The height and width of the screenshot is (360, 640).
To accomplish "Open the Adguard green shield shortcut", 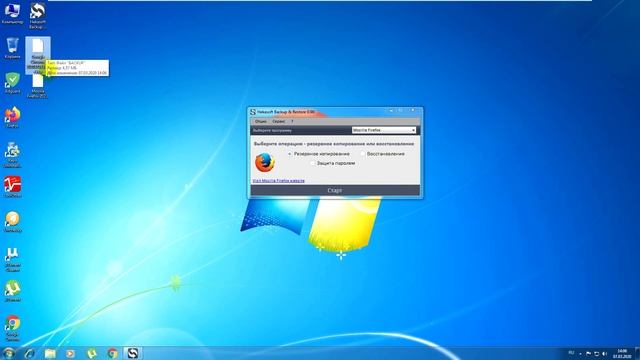I will (x=12, y=83).
